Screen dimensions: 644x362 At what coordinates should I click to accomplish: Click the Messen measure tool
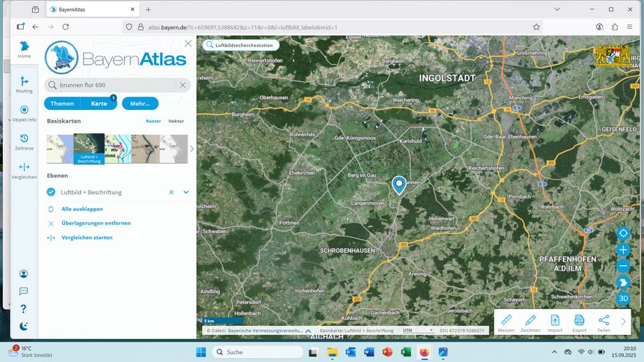click(x=506, y=322)
